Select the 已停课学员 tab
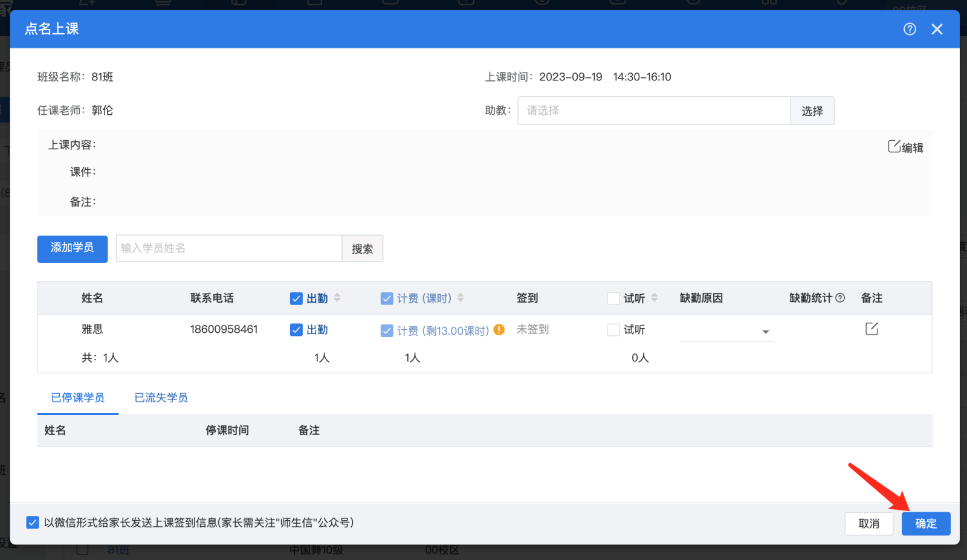The width and height of the screenshot is (967, 560). [x=78, y=397]
